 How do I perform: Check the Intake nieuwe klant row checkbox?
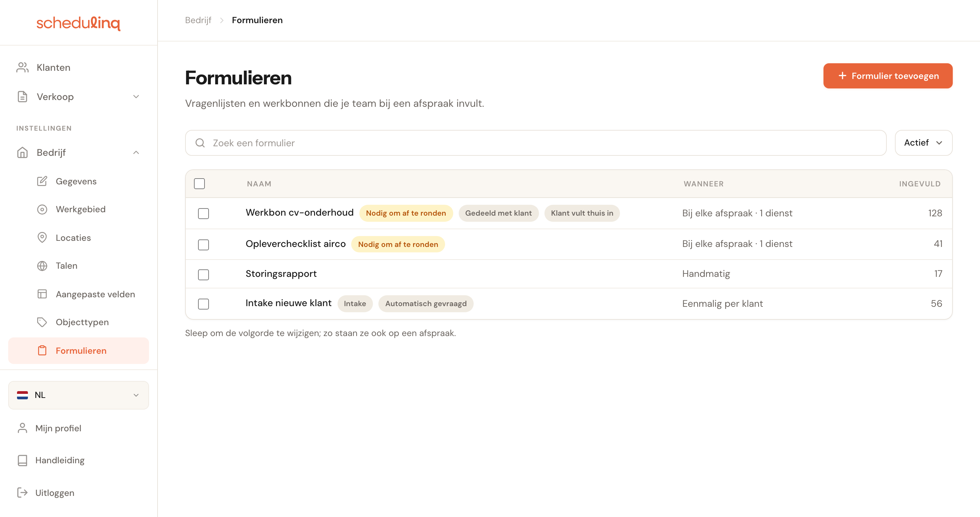pos(203,304)
